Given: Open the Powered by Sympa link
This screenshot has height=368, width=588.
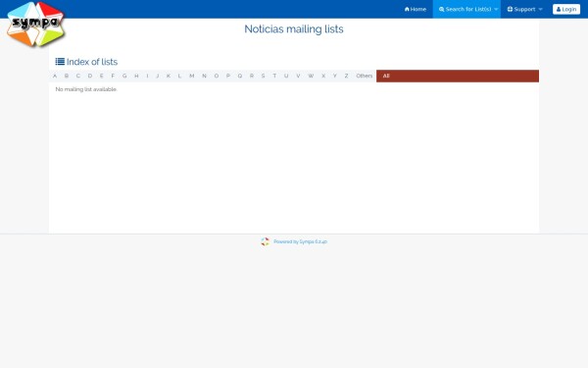Looking at the screenshot, I should click(301, 241).
